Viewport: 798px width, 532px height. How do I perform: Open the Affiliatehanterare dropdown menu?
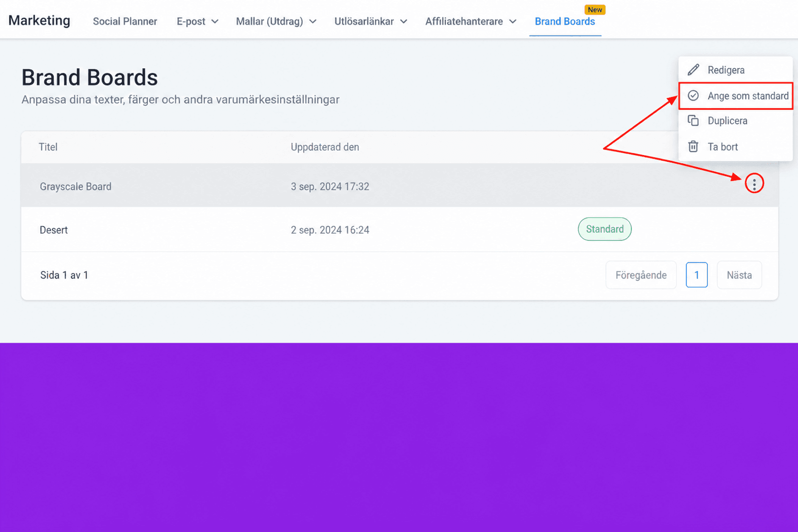(x=471, y=21)
